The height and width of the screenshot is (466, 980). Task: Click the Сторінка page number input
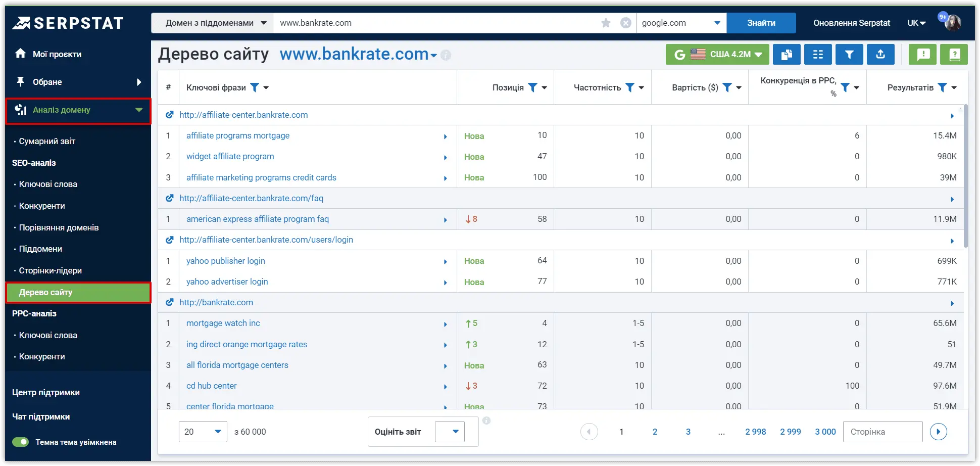[x=883, y=432]
